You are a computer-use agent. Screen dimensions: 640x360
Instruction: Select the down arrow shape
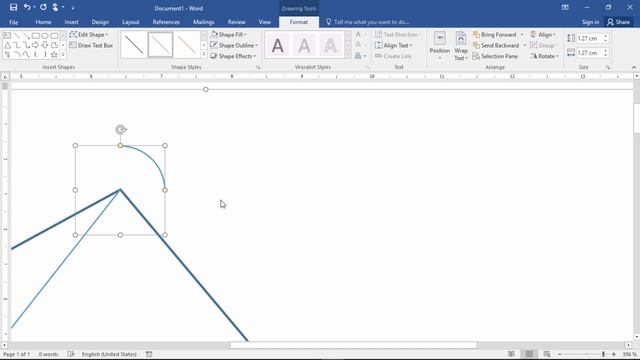coord(45,45)
